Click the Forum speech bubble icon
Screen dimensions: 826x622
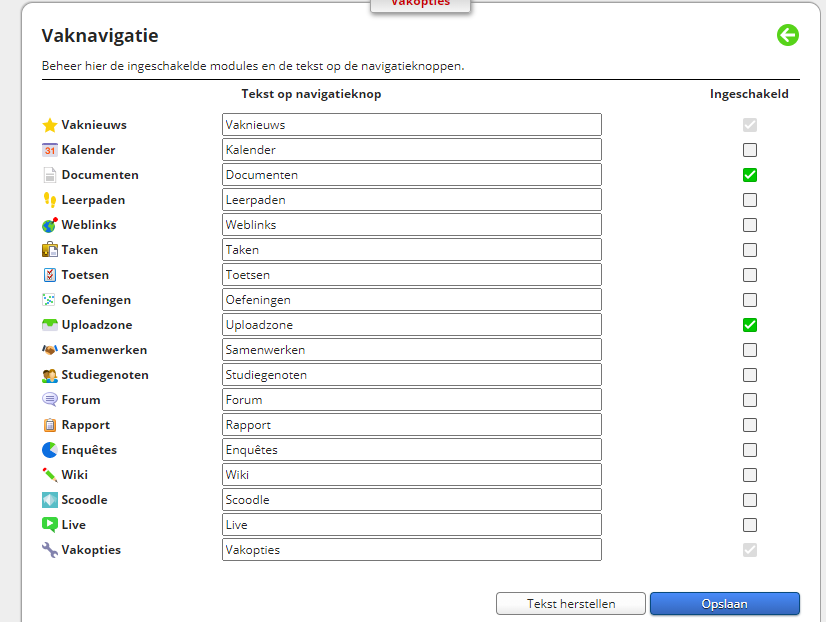click(x=50, y=400)
